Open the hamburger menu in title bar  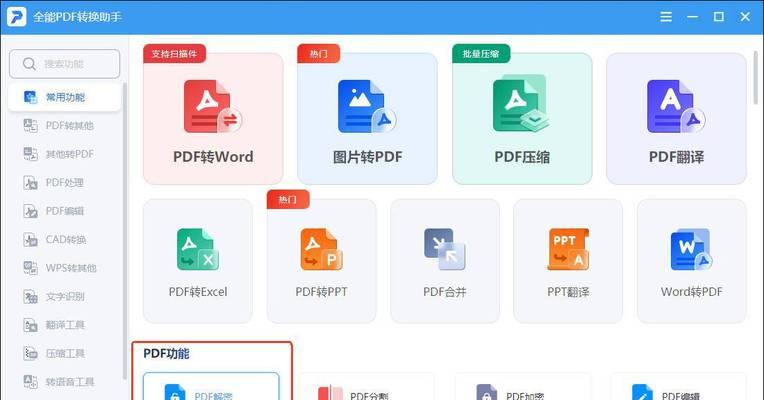click(666, 17)
